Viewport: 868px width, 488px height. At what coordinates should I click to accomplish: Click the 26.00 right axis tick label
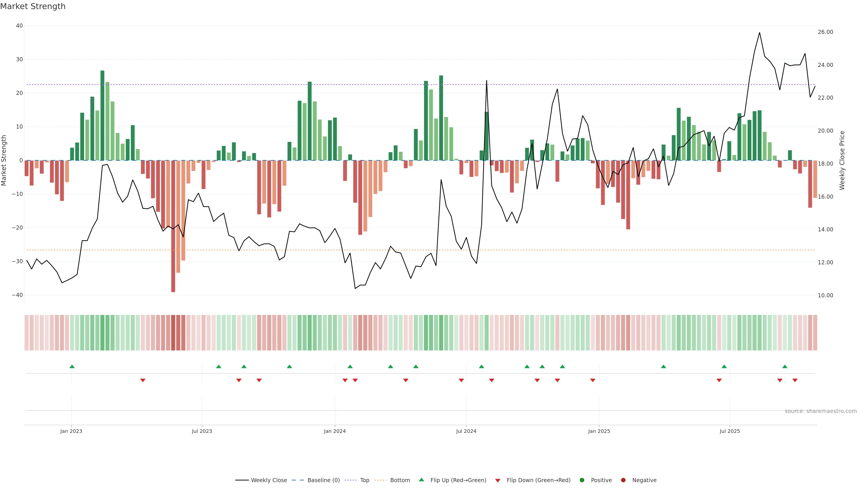825,32
